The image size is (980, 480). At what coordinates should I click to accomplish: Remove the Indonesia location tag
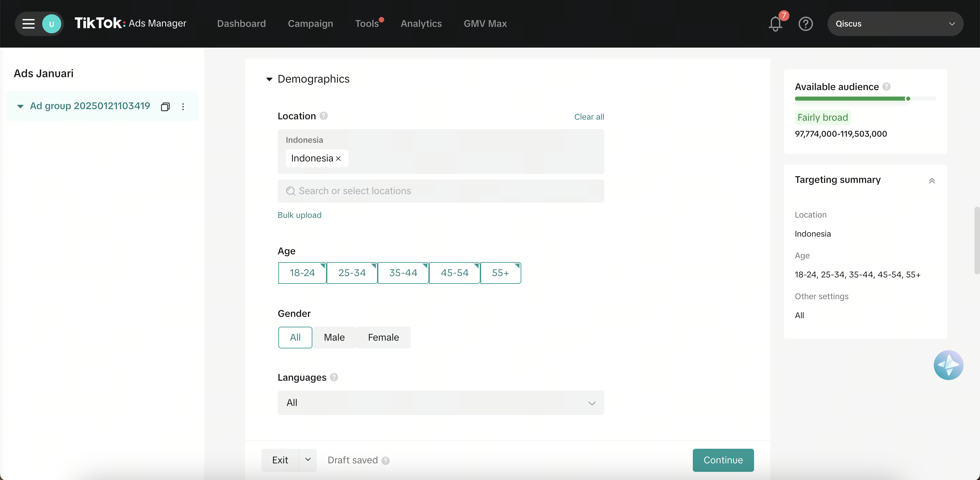(x=338, y=158)
